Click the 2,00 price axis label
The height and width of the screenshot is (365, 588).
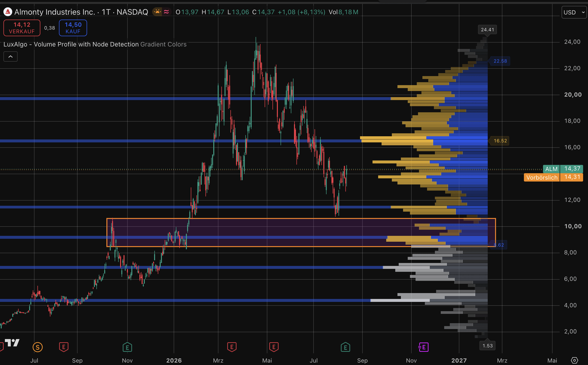pos(570,331)
